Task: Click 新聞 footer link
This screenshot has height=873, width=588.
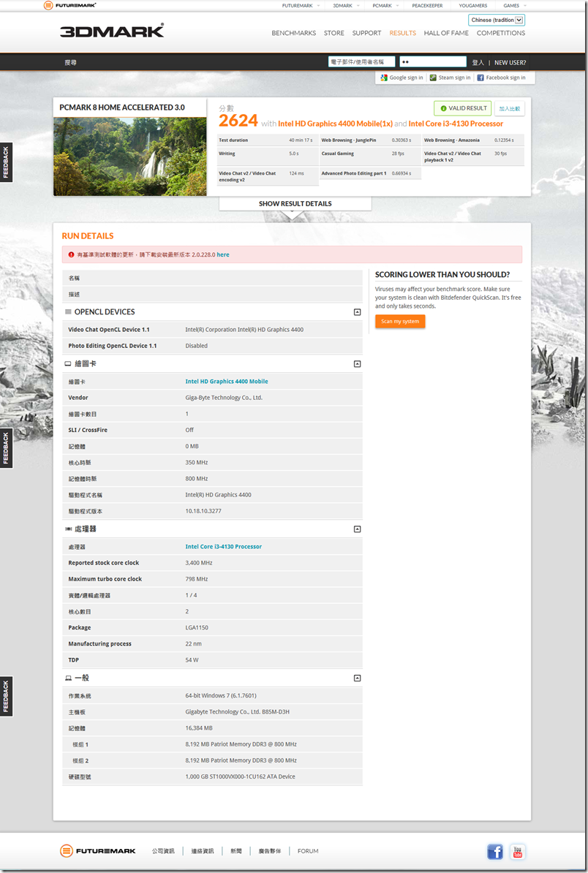Action: [236, 851]
